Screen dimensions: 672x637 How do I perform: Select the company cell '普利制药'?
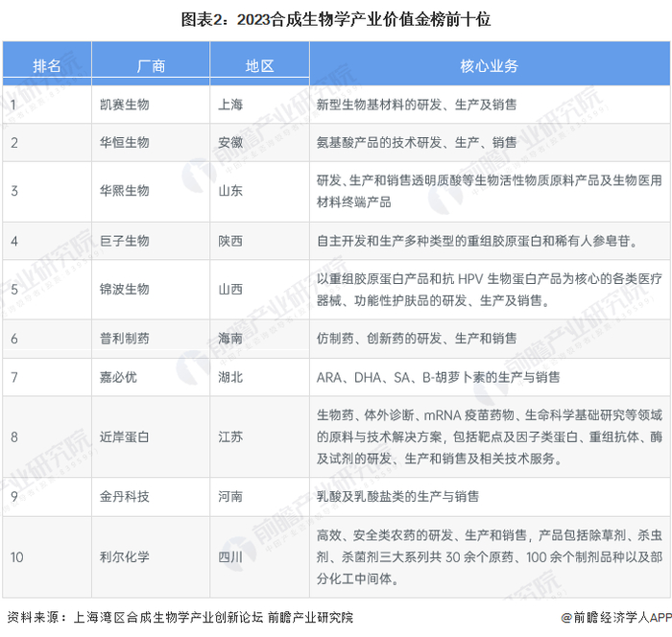[x=124, y=339]
